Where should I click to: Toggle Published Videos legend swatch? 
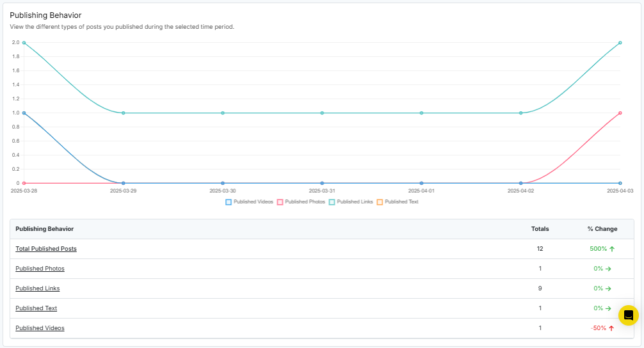229,202
